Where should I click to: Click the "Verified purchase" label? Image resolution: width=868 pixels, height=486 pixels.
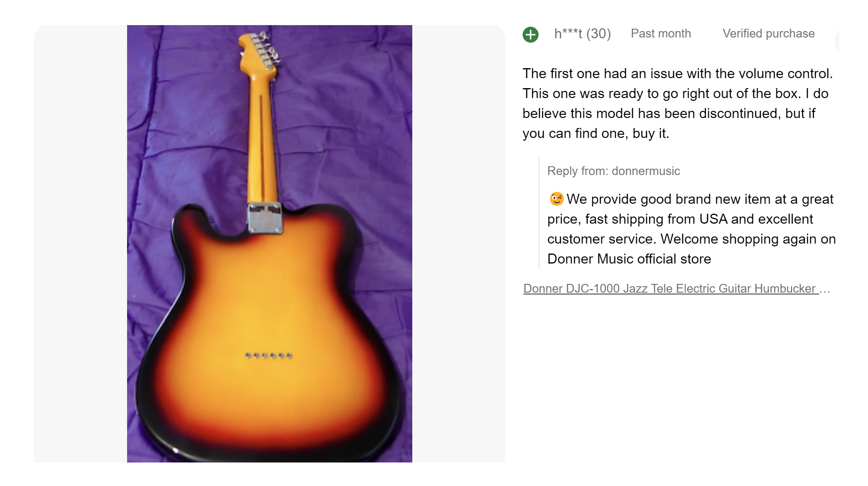(x=768, y=33)
